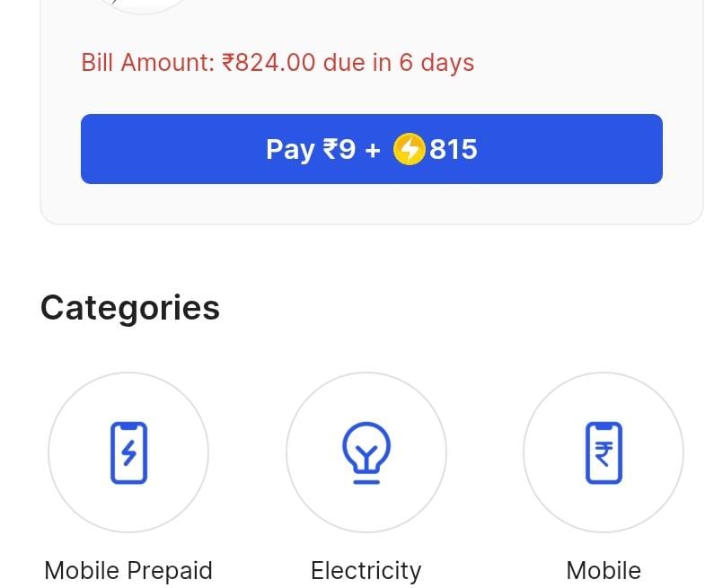705x588 pixels.
Task: Select the Electricity light bulb icon
Action: tap(366, 453)
